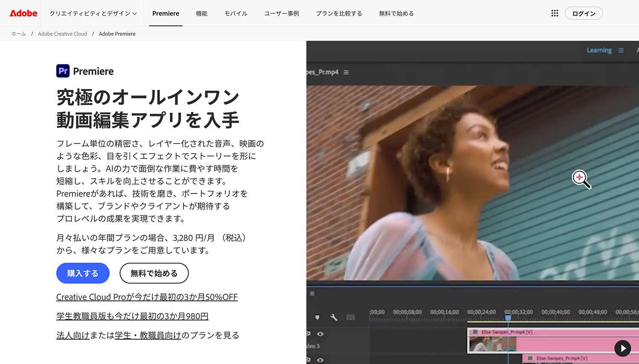Toggle the eye for the lower video track

click(320, 360)
